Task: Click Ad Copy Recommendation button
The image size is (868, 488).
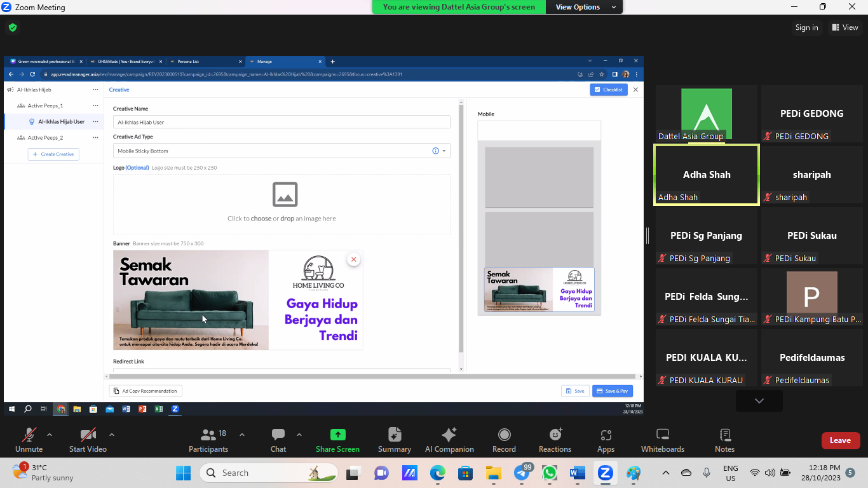Action: pos(146,391)
